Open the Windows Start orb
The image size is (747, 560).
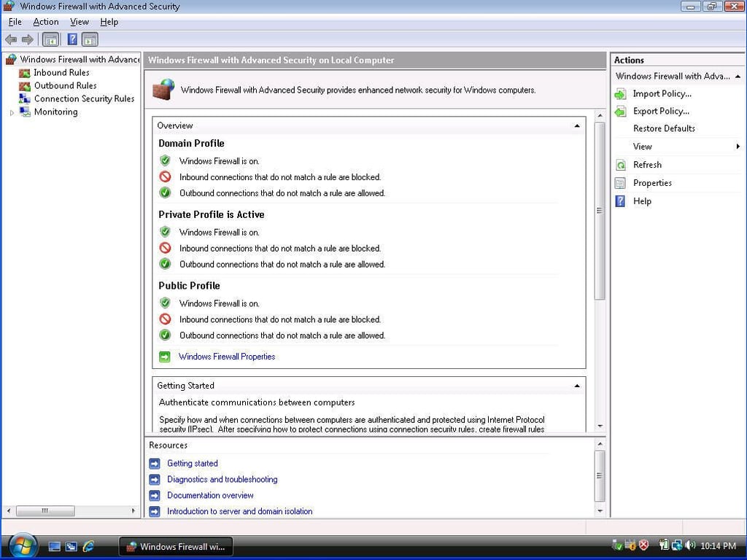click(22, 547)
